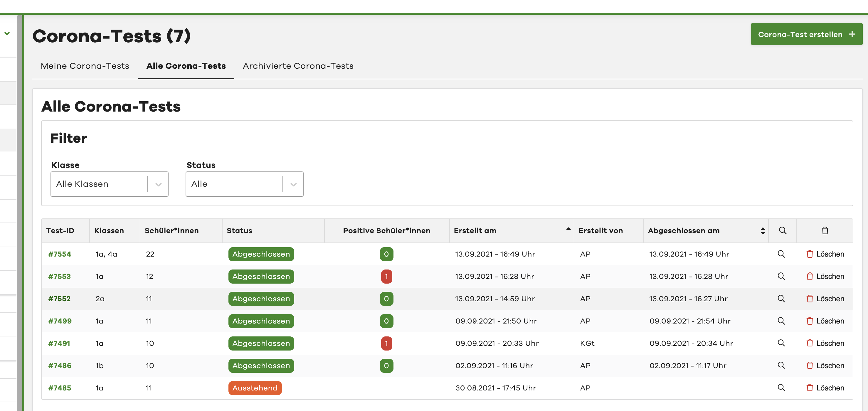Image resolution: width=868 pixels, height=411 pixels.
Task: Toggle sort direction on Abgeschlossen am column
Action: pos(763,230)
